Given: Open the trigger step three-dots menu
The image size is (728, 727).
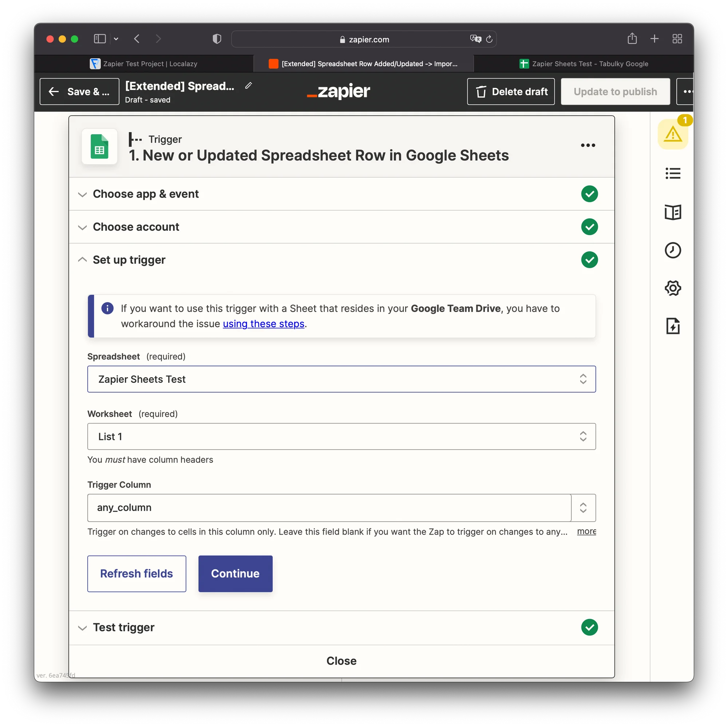Looking at the screenshot, I should (588, 146).
